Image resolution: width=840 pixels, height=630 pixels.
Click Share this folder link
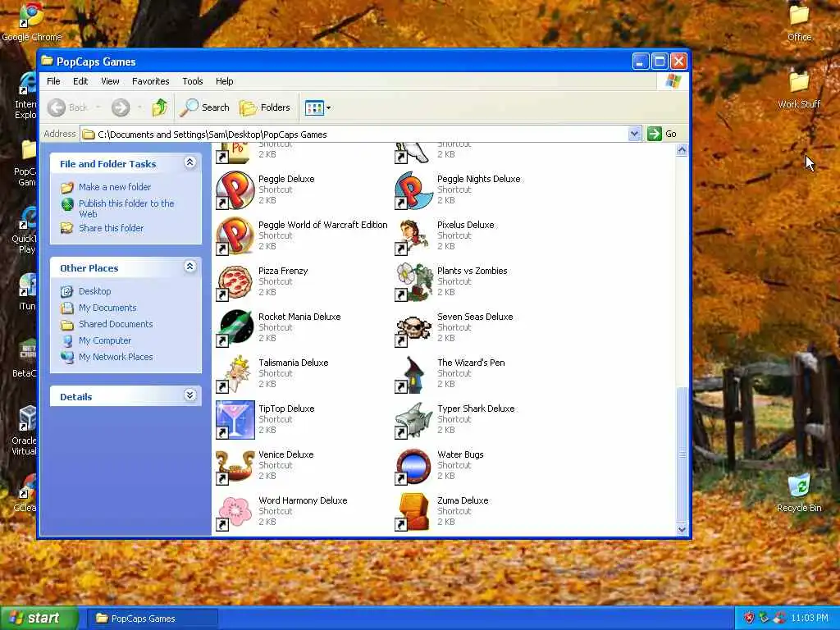coord(111,228)
